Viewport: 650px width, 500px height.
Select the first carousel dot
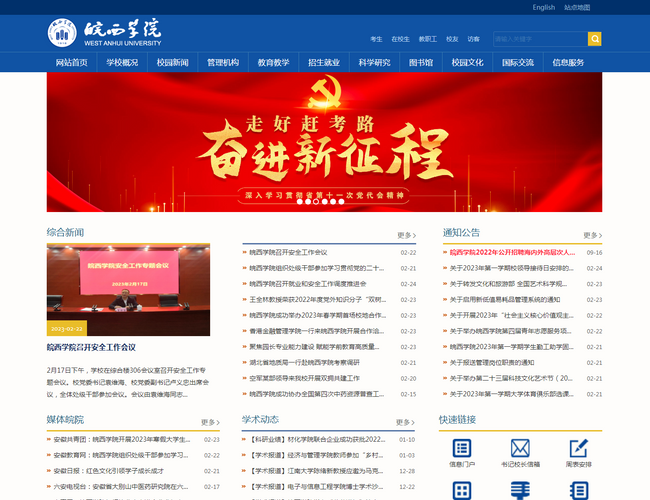pyautogui.click(x=299, y=201)
